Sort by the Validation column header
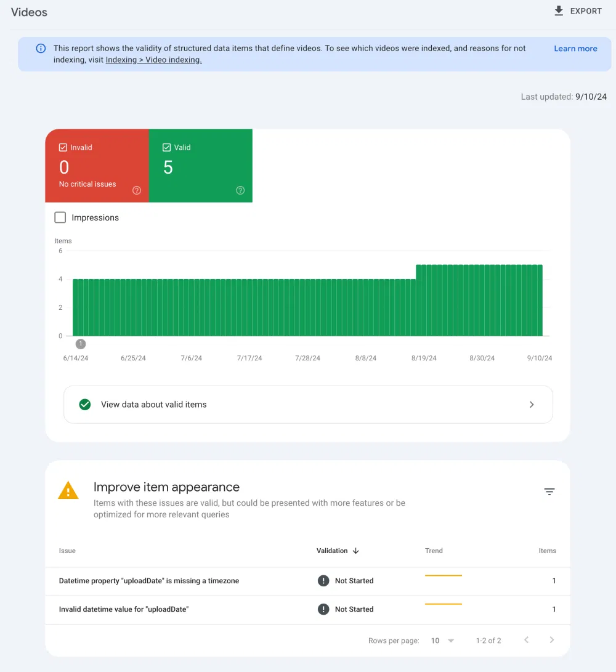Screen dimensions: 616x672 [332, 551]
